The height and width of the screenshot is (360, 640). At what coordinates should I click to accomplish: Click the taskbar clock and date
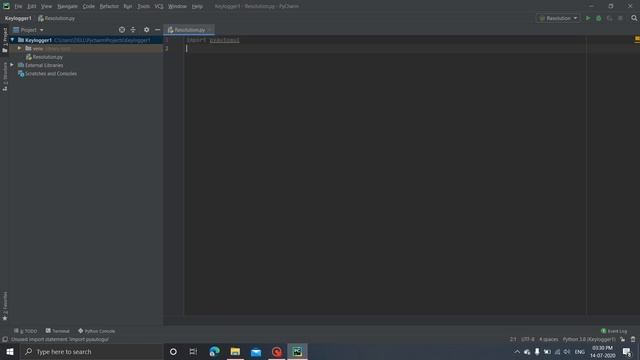point(602,352)
